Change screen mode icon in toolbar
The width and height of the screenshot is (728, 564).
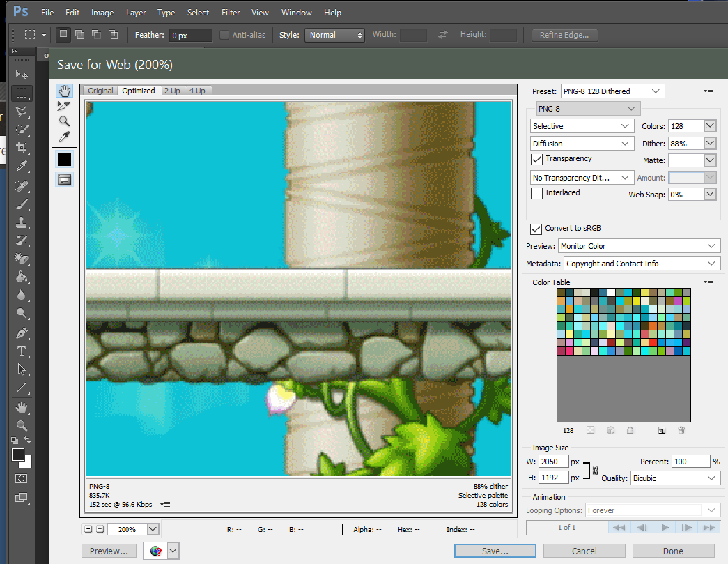[x=22, y=498]
